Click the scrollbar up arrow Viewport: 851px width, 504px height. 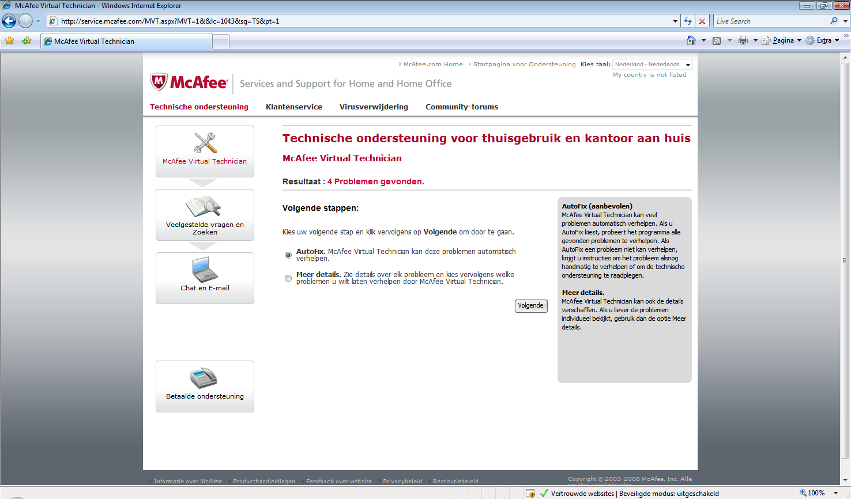pos(846,58)
